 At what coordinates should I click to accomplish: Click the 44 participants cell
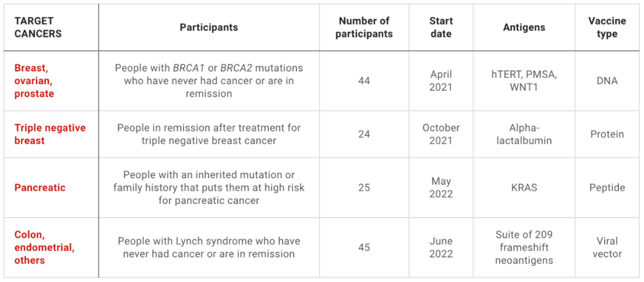tap(364, 81)
